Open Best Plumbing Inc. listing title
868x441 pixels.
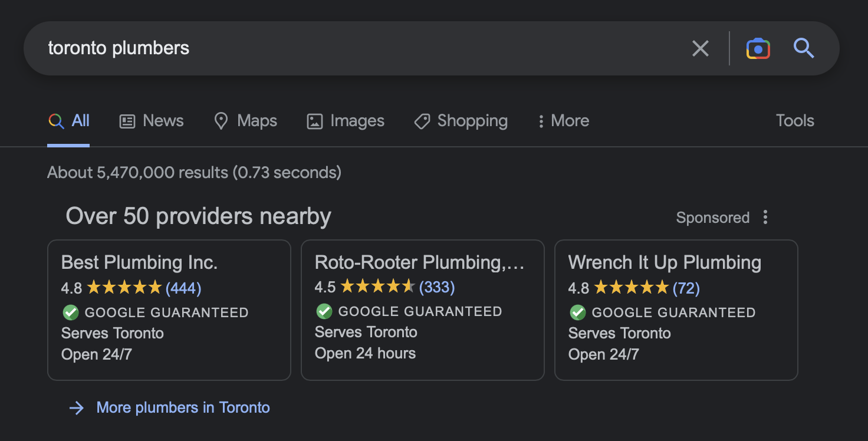pyautogui.click(x=140, y=262)
